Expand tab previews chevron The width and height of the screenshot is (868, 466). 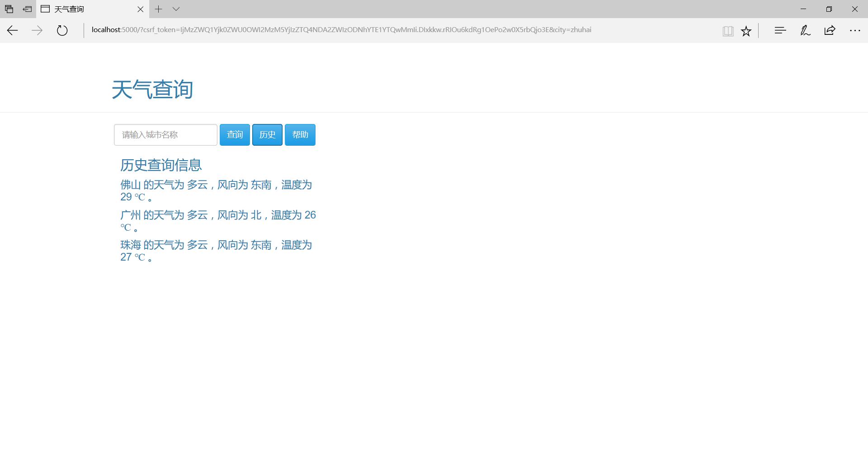[176, 9]
